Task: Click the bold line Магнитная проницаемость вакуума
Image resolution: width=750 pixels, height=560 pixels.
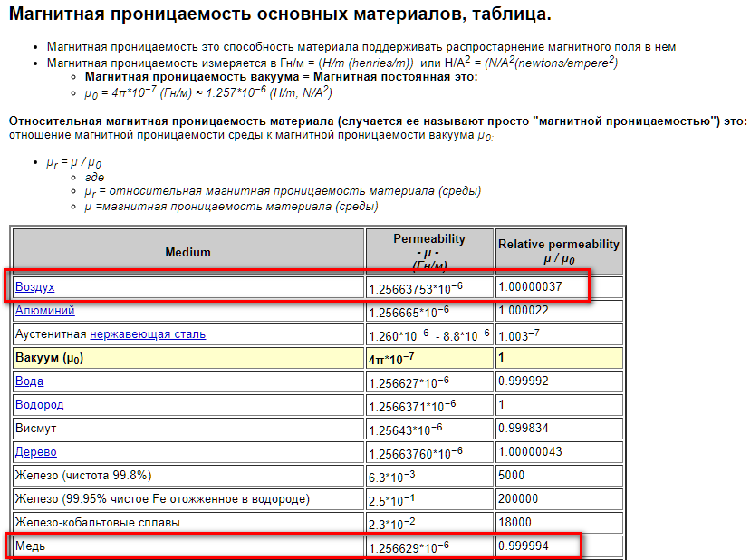Action: pyautogui.click(x=281, y=77)
